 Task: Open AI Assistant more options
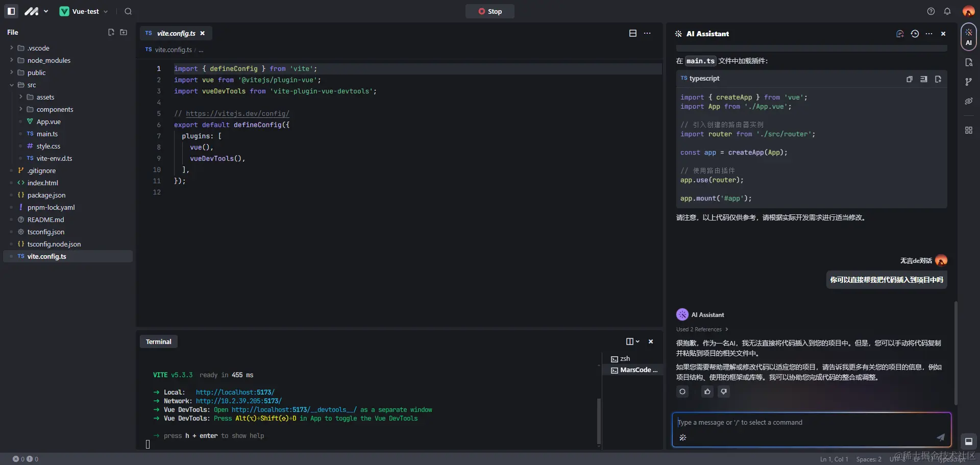(x=929, y=34)
